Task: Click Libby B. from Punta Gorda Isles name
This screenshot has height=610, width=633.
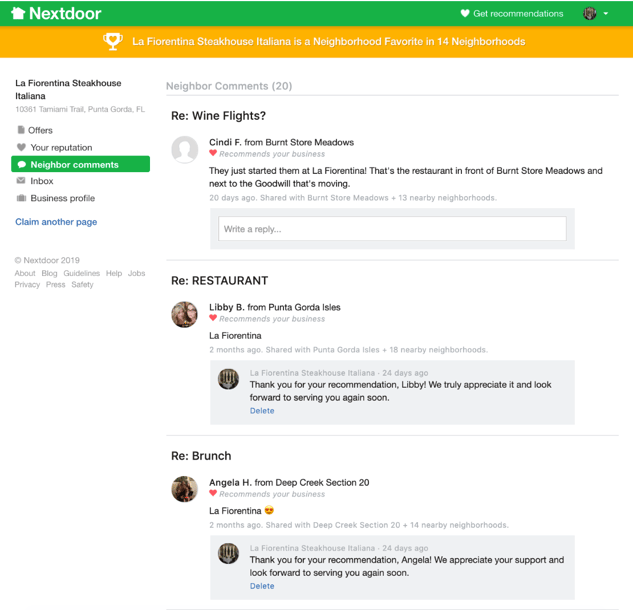Action: [275, 307]
